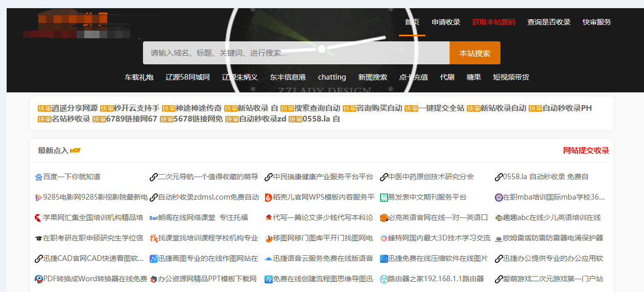The height and width of the screenshot is (292, 644).
Task: Open the 自动秒收录PH quick-review entry
Action: click(567, 108)
